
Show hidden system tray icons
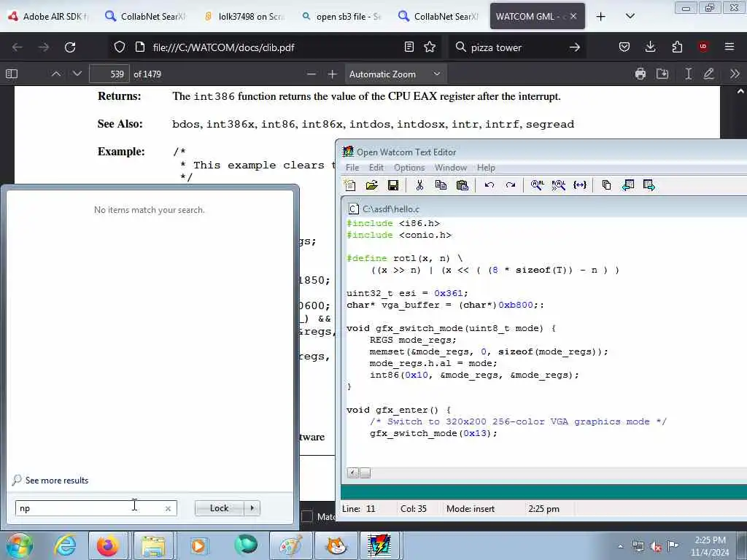click(620, 546)
